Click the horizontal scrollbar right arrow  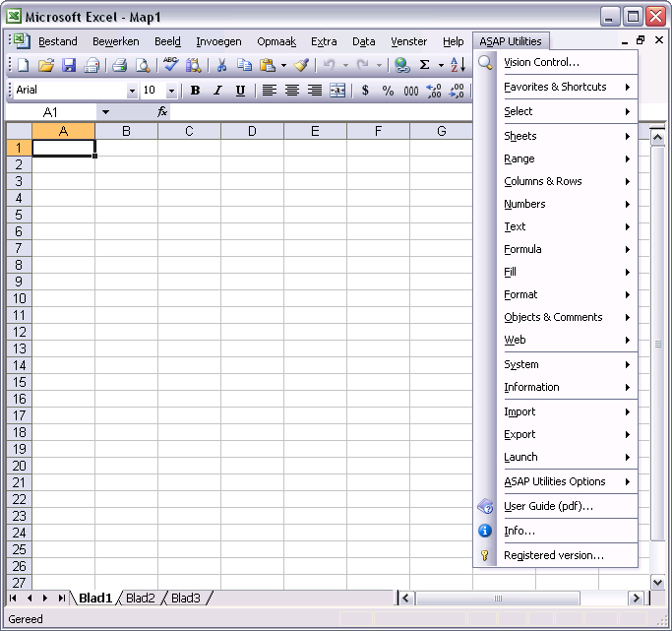(x=636, y=598)
